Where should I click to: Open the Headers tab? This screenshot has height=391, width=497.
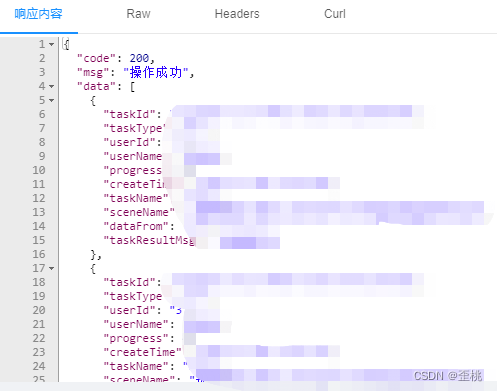click(237, 14)
